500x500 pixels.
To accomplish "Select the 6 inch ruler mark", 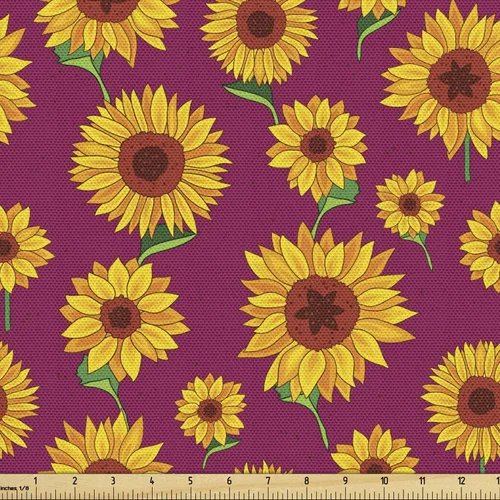I will (x=229, y=481).
